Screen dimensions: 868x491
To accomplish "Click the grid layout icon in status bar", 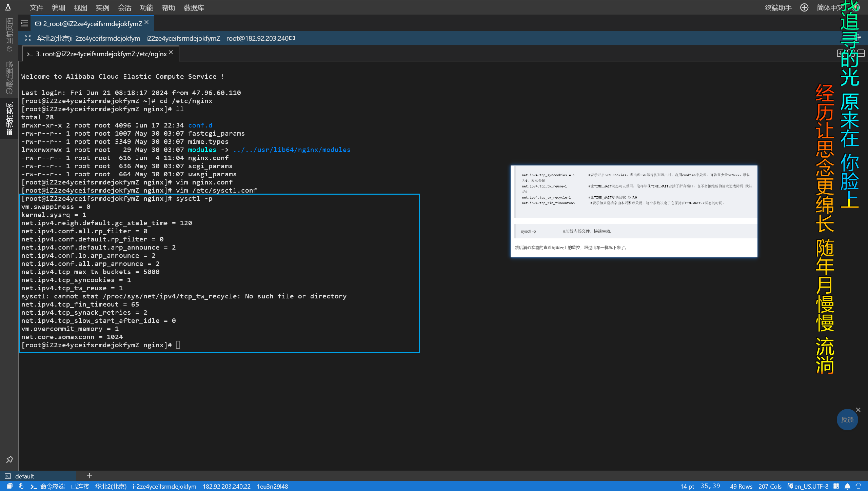I will click(x=836, y=486).
